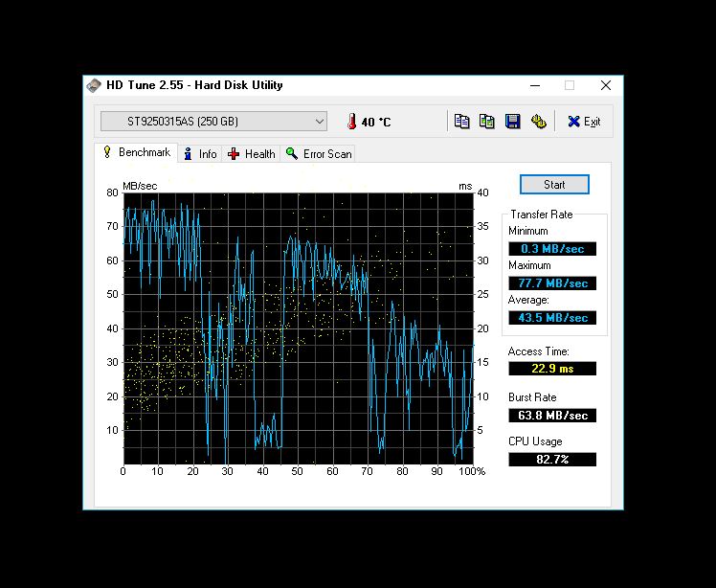The height and width of the screenshot is (588, 716).
Task: Open the options gear icon
Action: coord(538,122)
